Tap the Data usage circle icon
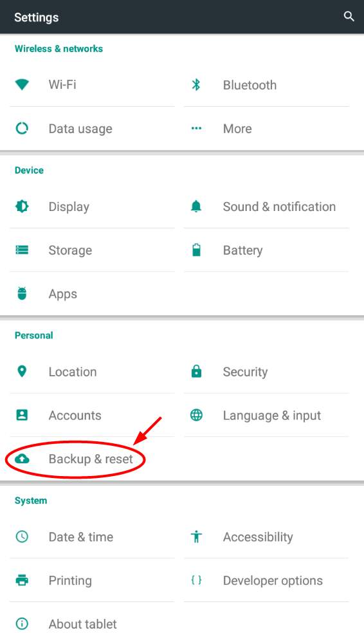This screenshot has width=364, height=633. point(22,129)
